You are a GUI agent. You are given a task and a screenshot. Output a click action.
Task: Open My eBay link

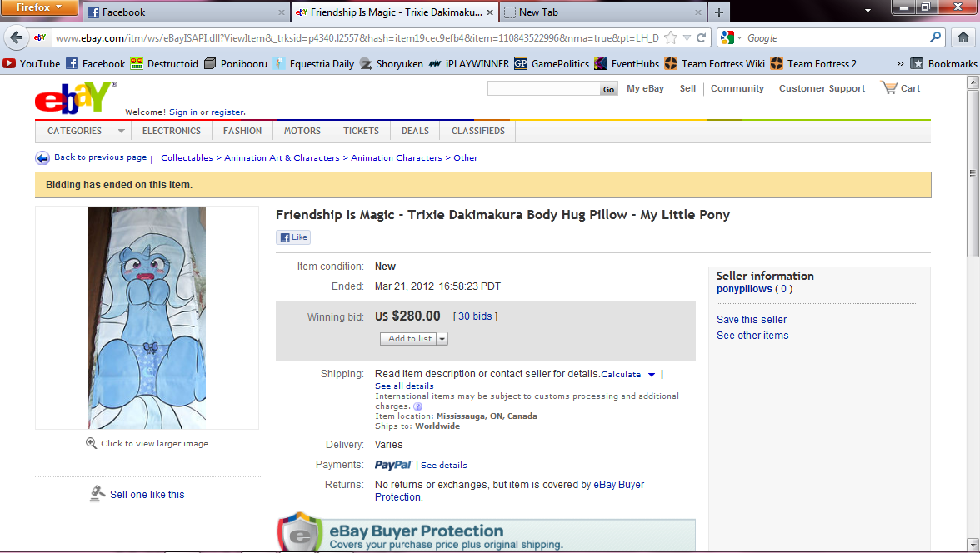pyautogui.click(x=645, y=89)
